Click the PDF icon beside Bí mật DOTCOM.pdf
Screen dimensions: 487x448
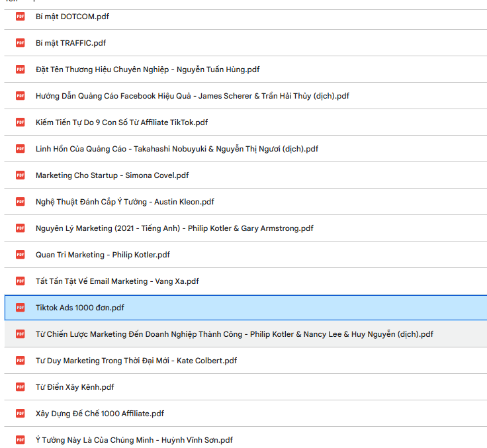tap(21, 17)
